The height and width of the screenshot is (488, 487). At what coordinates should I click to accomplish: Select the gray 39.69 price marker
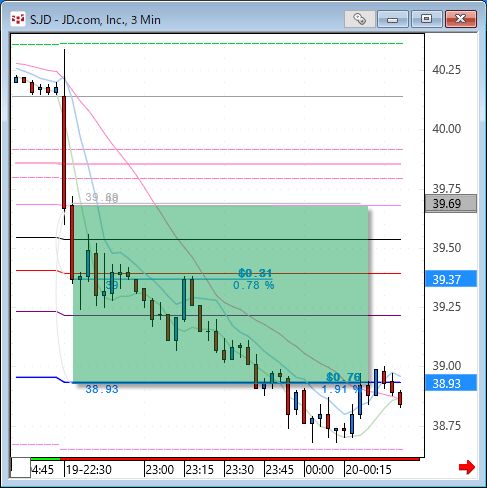451,204
